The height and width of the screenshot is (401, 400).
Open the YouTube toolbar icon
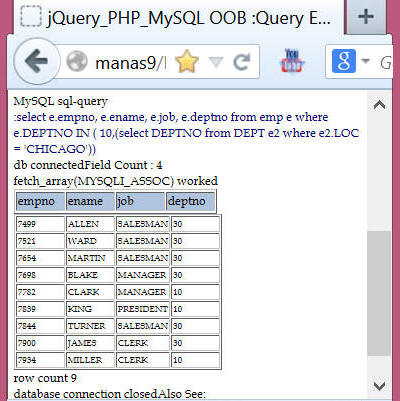292,61
